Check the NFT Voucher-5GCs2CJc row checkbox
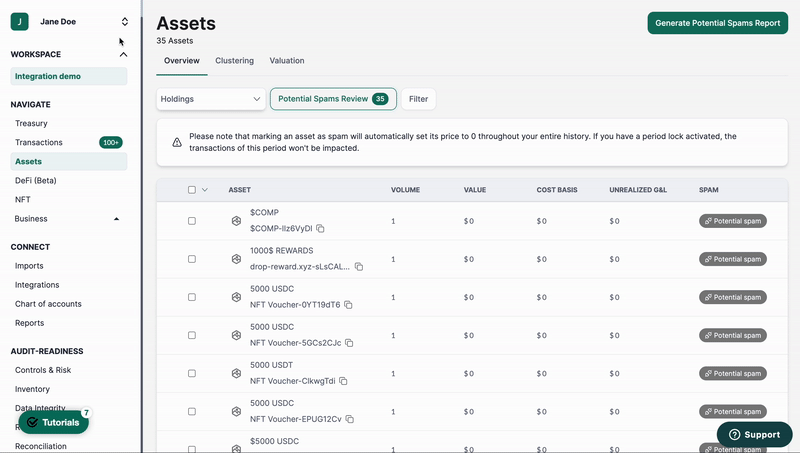This screenshot has width=800, height=453. (x=192, y=335)
